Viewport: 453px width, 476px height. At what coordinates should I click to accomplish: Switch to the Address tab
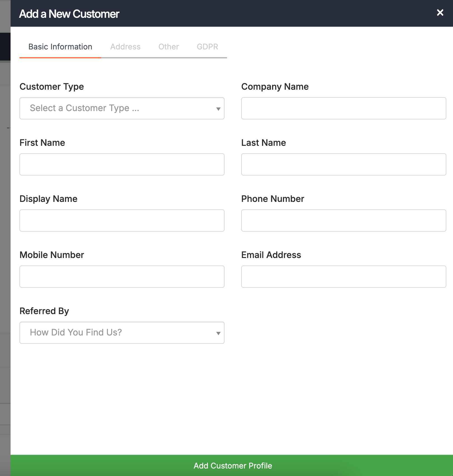pos(125,47)
